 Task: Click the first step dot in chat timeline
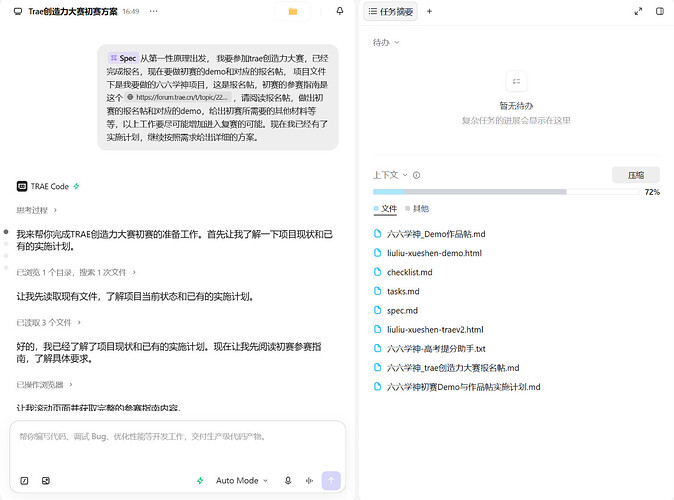click(x=6, y=232)
